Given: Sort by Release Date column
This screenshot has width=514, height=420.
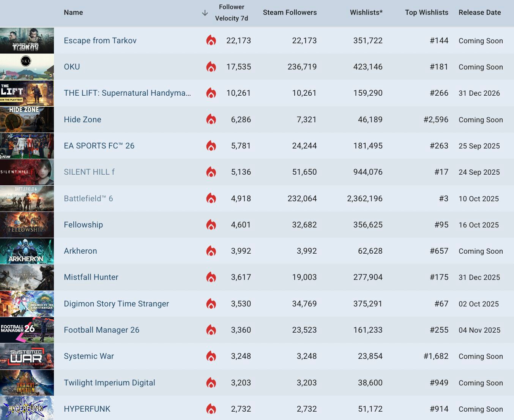Looking at the screenshot, I should (480, 13).
